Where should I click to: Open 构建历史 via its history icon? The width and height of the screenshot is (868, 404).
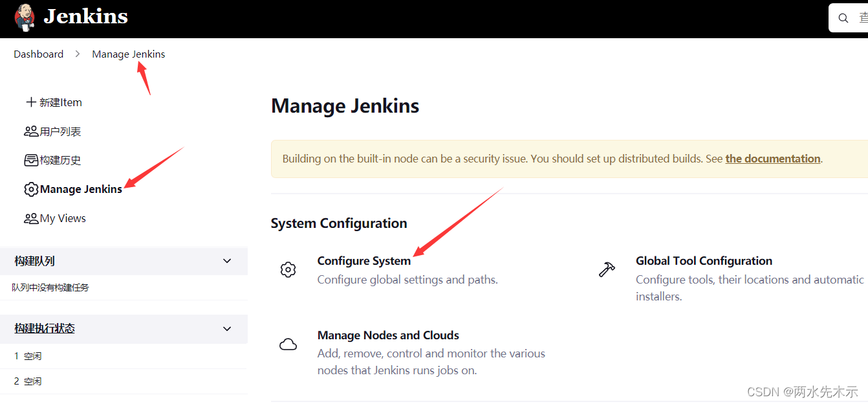(x=30, y=160)
